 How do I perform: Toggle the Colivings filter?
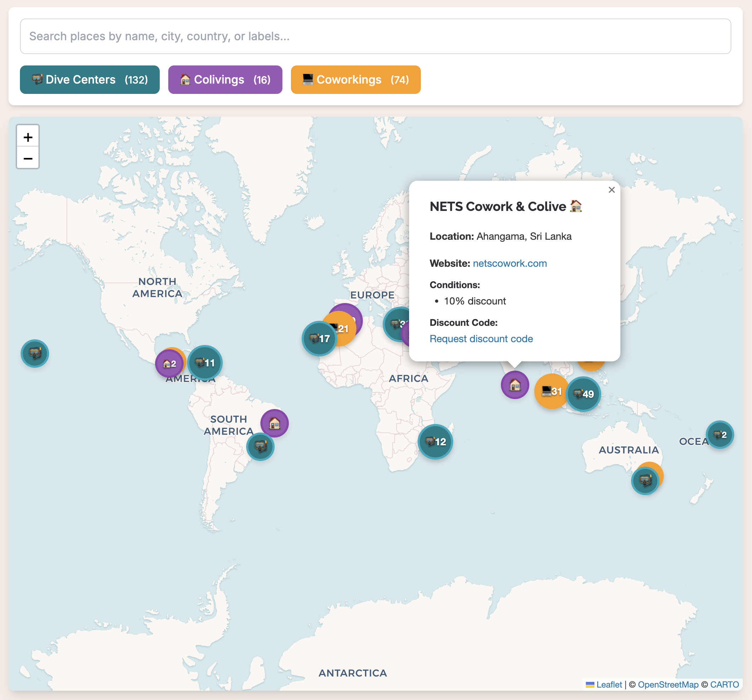225,79
